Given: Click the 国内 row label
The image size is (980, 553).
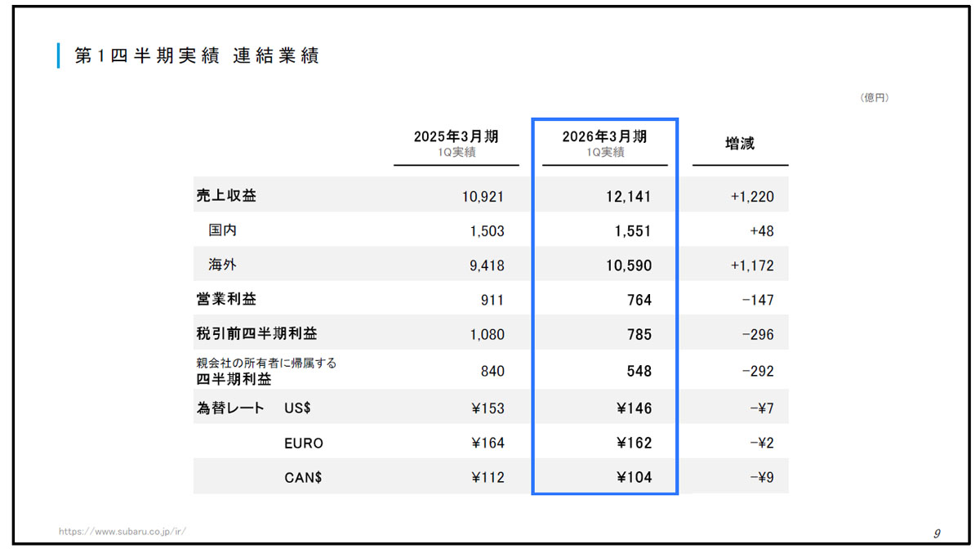Looking at the screenshot, I should 222,230.
